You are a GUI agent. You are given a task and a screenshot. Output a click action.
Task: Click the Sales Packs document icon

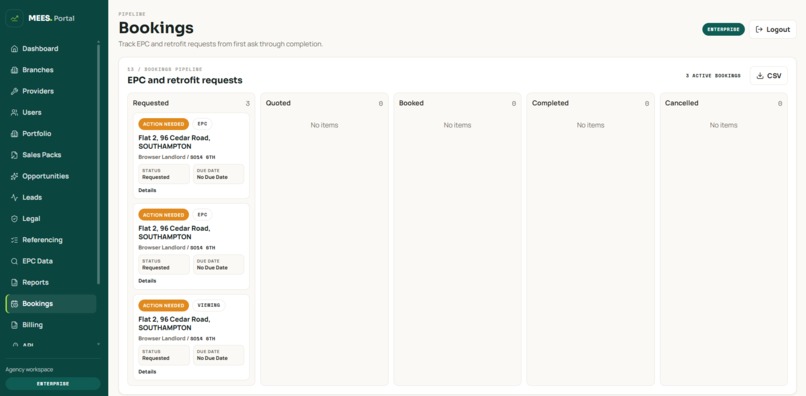(x=14, y=155)
